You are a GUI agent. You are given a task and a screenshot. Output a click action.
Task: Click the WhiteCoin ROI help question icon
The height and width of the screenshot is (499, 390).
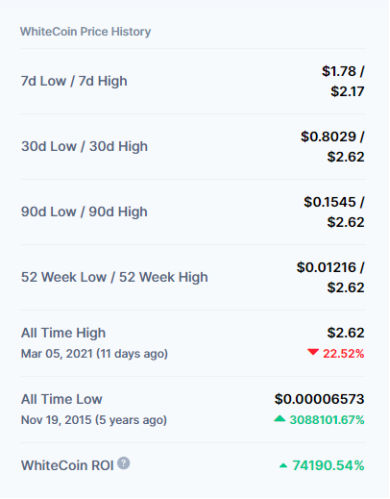pyautogui.click(x=124, y=464)
